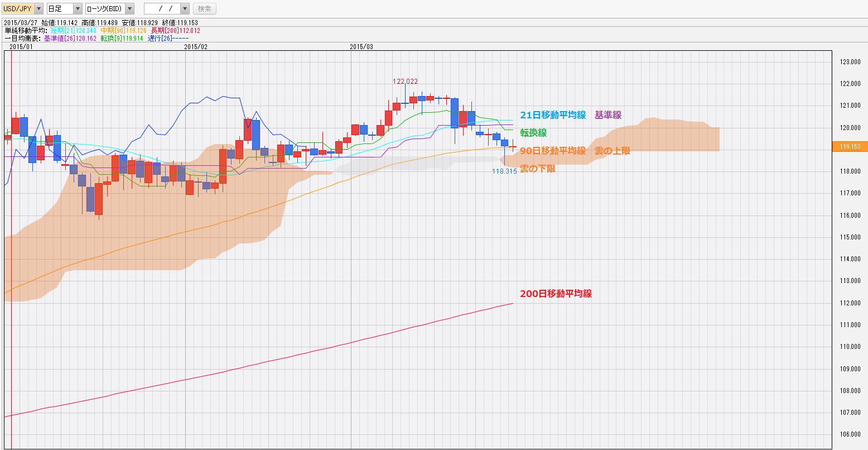868x450 pixels.
Task: Click the 長期[200] moving average legend
Action: tap(176, 31)
